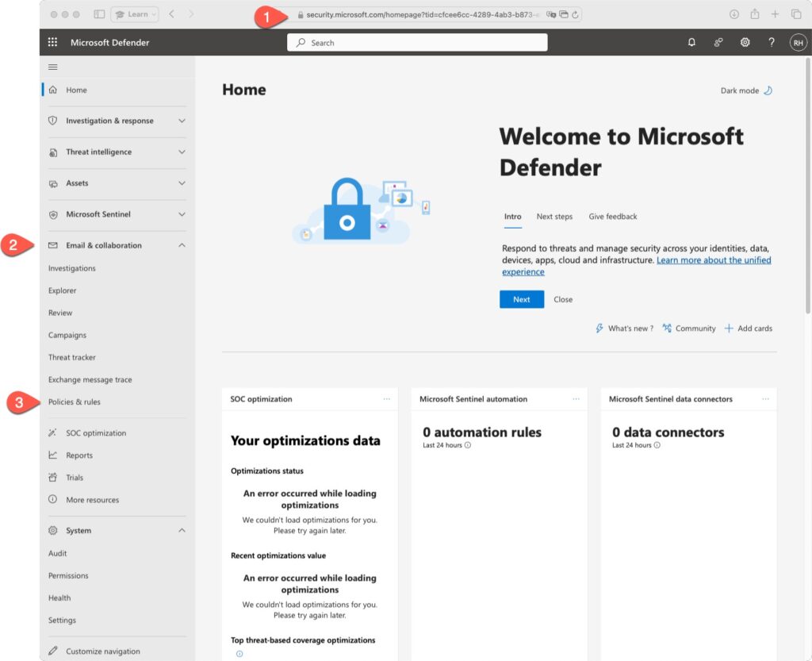
Task: Select the Give feedback tab
Action: [612, 217]
